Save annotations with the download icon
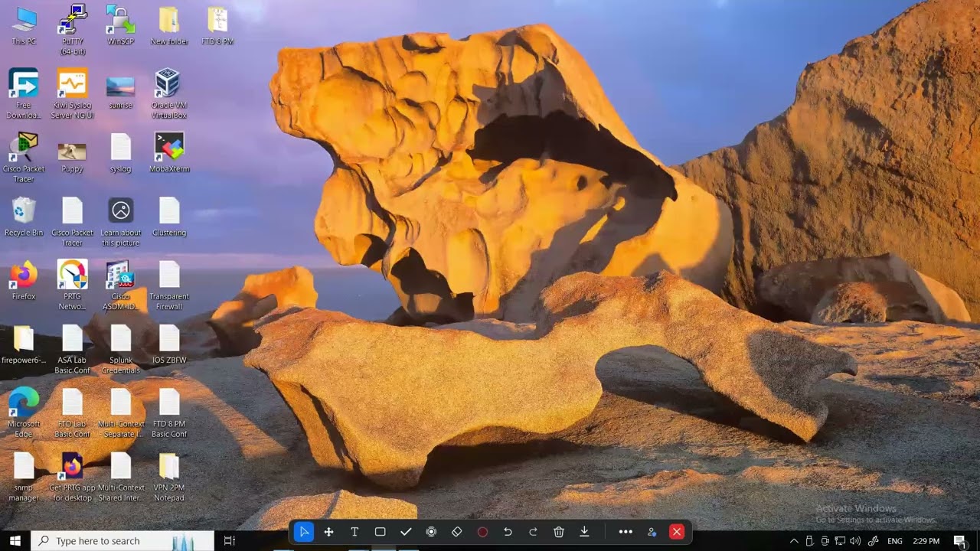Viewport: 980px width, 551px height. (x=584, y=532)
